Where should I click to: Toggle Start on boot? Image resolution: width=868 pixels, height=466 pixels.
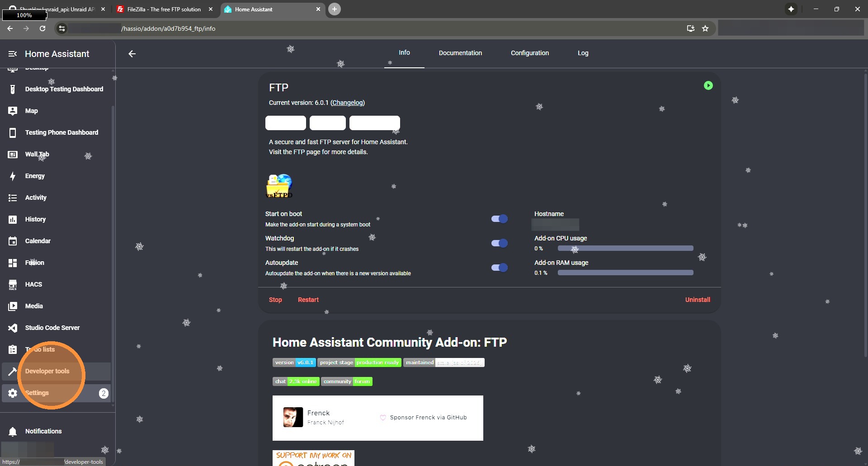(500, 219)
